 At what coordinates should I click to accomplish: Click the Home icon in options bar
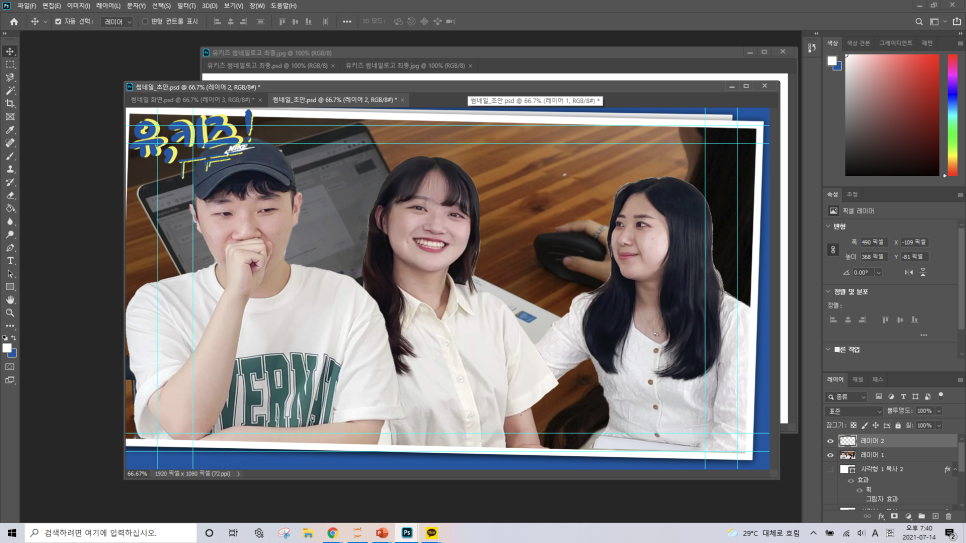pyautogui.click(x=14, y=22)
